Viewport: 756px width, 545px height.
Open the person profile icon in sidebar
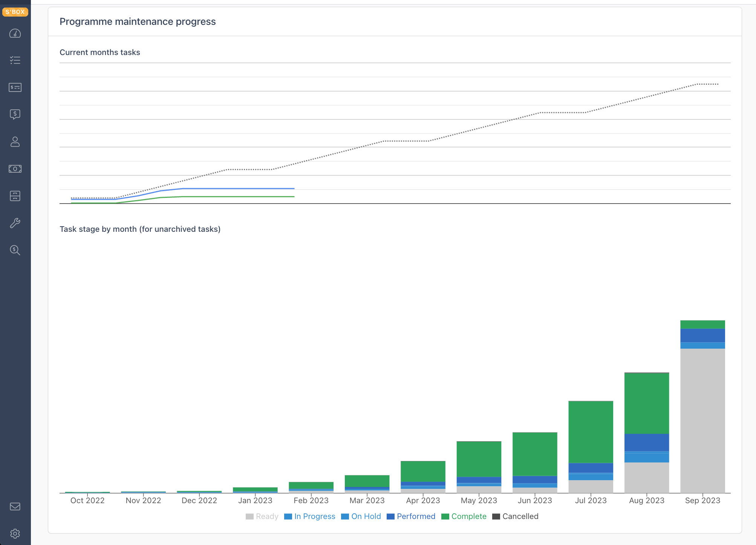point(15,142)
